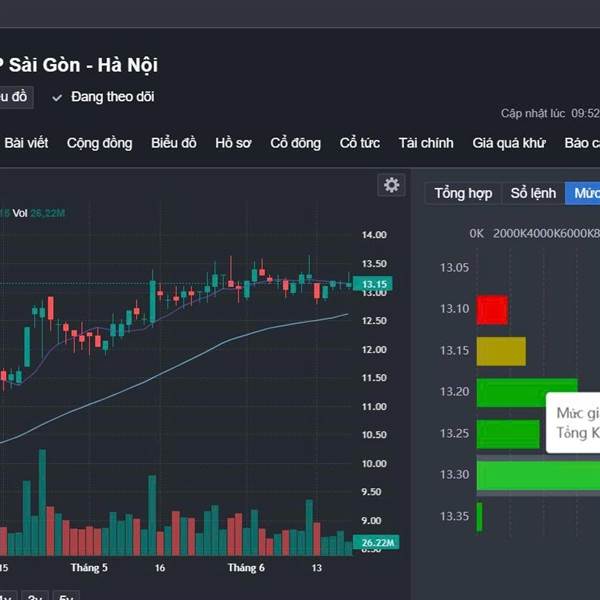Open the Bài viết tab
This screenshot has height=600, width=600.
26,143
